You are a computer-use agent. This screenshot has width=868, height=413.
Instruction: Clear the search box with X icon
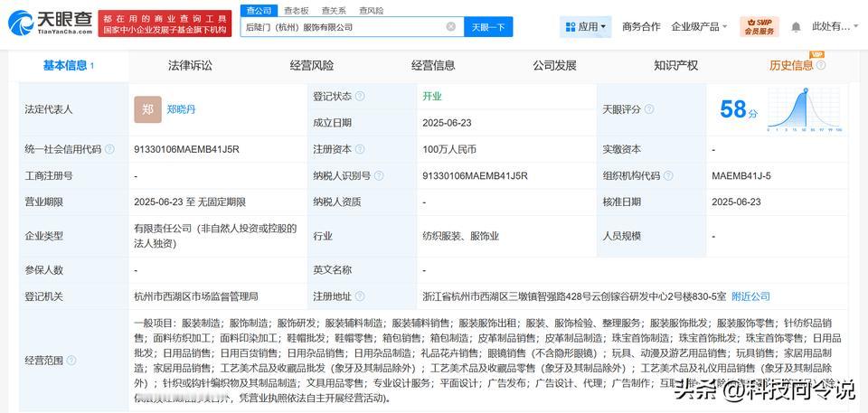[x=451, y=26]
